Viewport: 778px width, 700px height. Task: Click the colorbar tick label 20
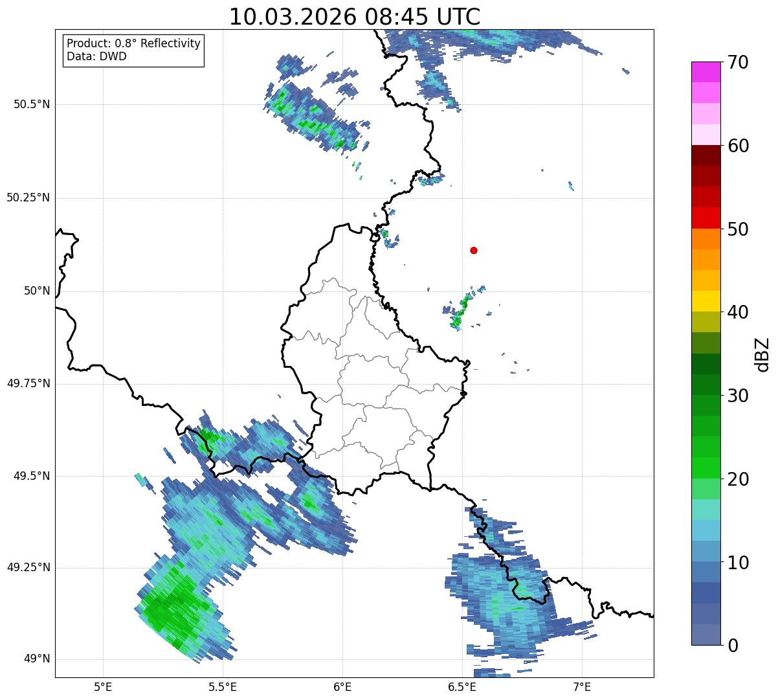point(737,479)
